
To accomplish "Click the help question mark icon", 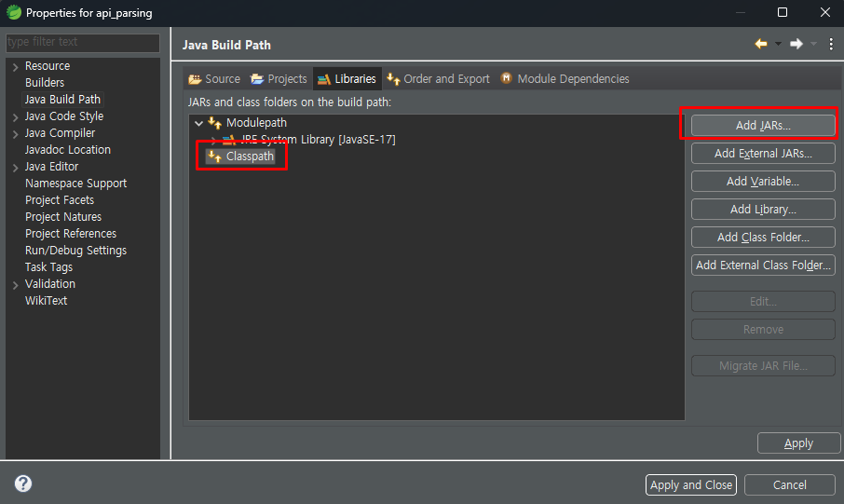I will point(23,484).
